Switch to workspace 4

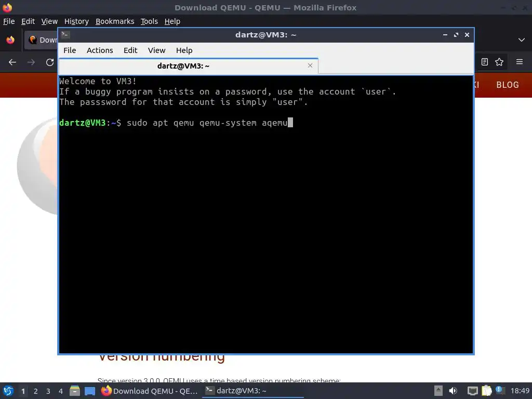click(x=61, y=391)
